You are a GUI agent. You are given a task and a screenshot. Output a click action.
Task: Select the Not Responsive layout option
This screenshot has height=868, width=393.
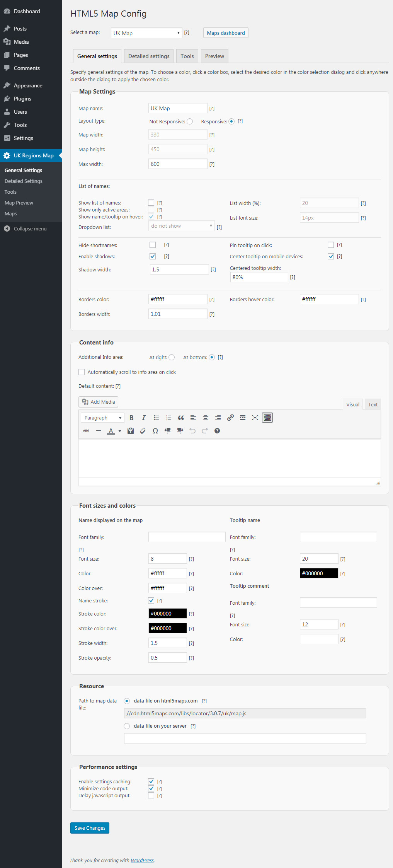(190, 121)
